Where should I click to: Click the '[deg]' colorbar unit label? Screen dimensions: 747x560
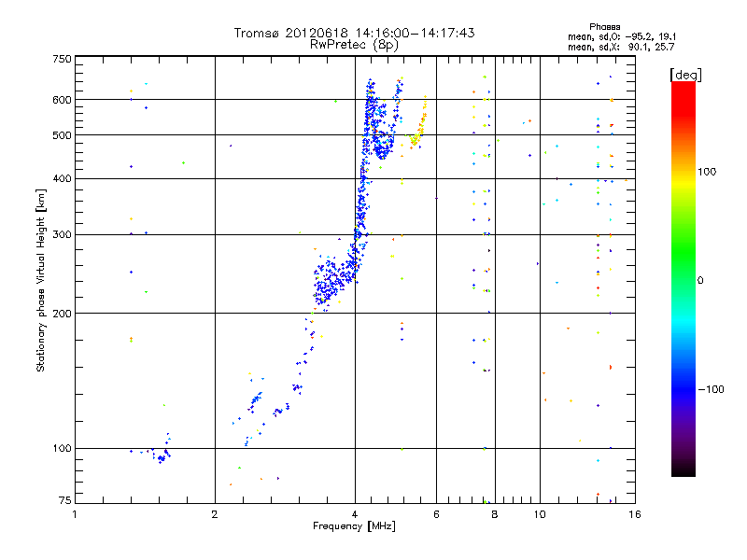coord(685,76)
